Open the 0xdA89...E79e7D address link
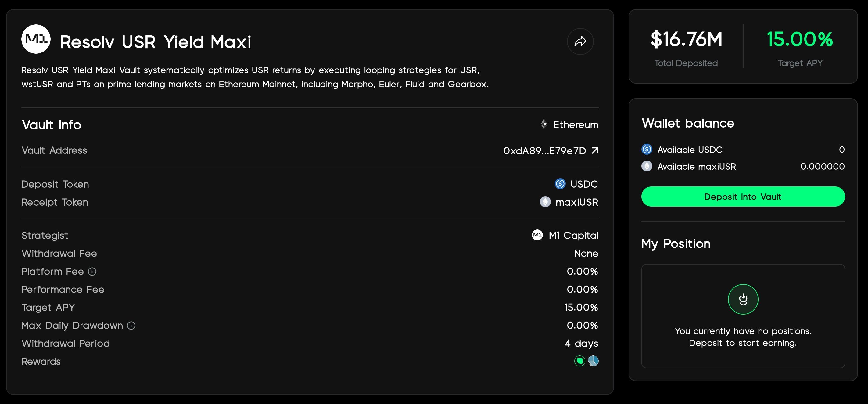The width and height of the screenshot is (868, 404). pyautogui.click(x=544, y=151)
